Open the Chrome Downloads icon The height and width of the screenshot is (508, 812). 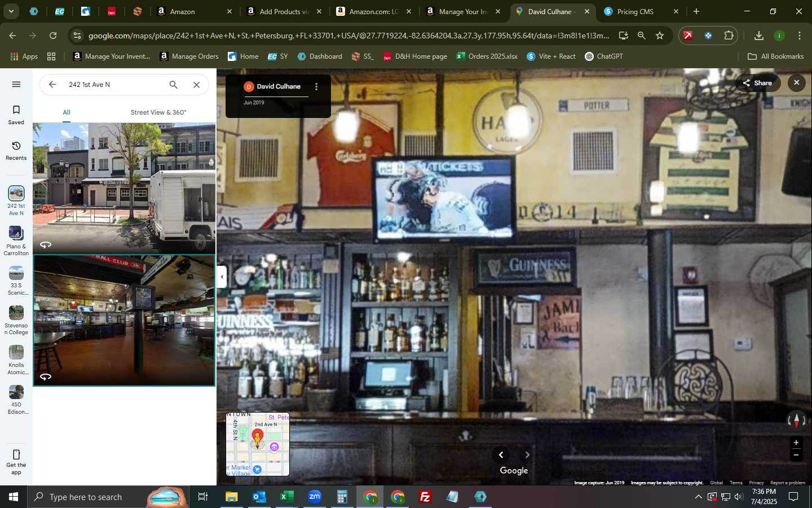point(759,36)
